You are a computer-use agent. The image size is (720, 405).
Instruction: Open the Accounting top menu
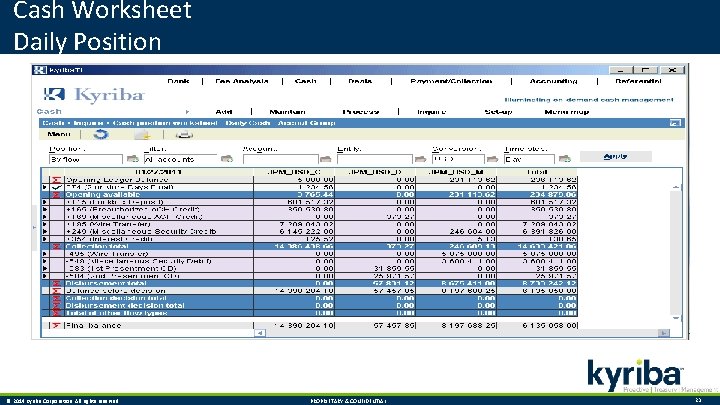tap(553, 81)
